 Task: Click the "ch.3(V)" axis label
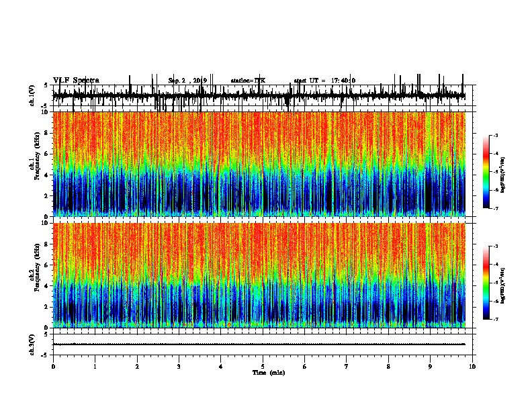(x=32, y=345)
